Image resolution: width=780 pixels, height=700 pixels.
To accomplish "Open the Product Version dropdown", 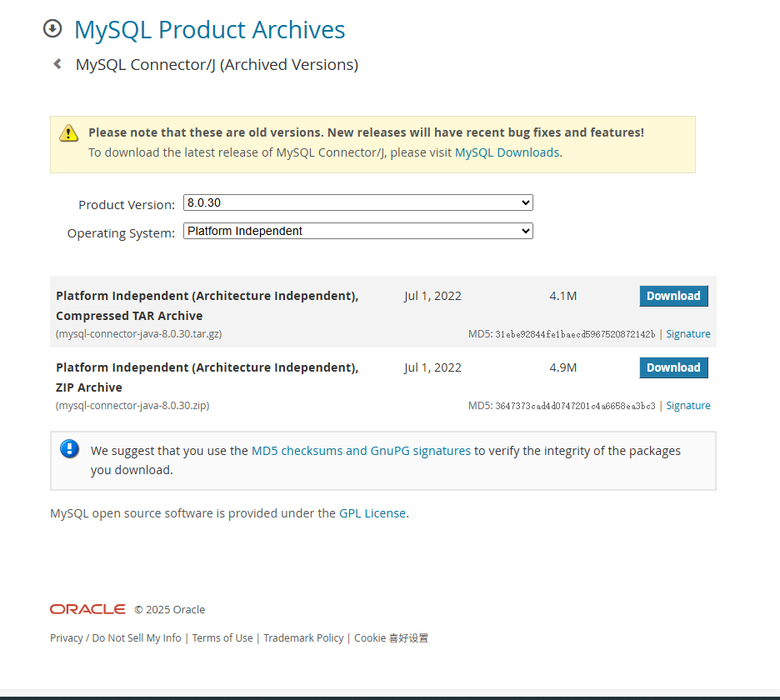I will tap(357, 202).
